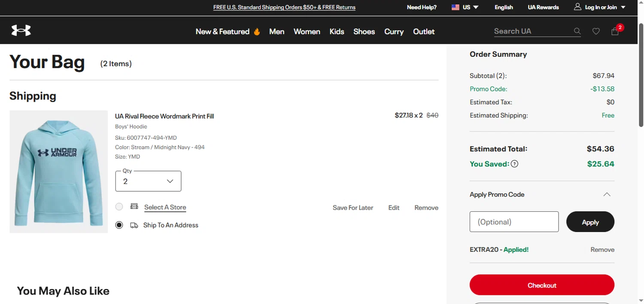This screenshot has width=644, height=304.
Task: Collapse the Apply Promo Code section
Action: [607, 195]
